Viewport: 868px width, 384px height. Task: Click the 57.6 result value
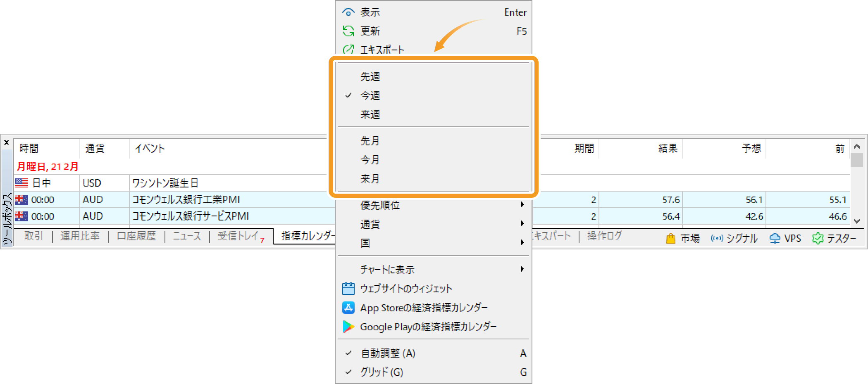[671, 200]
